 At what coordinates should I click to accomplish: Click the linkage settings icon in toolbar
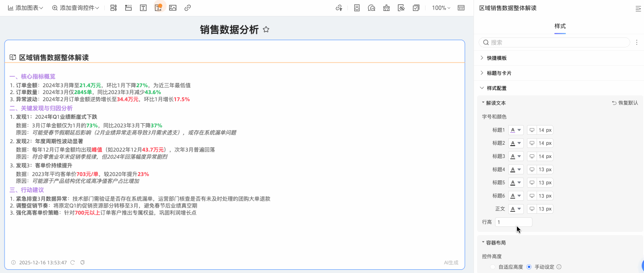click(339, 8)
